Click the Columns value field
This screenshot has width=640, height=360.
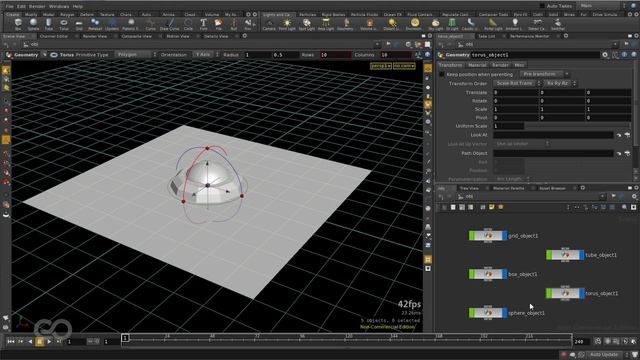[396, 55]
